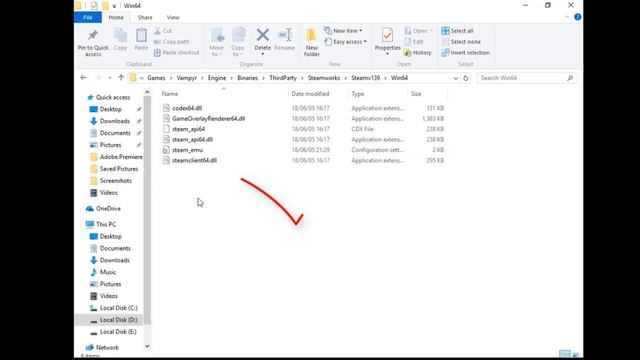Image resolution: width=640 pixels, height=360 pixels.
Task: Click the Up one level arrow
Action: point(121,78)
